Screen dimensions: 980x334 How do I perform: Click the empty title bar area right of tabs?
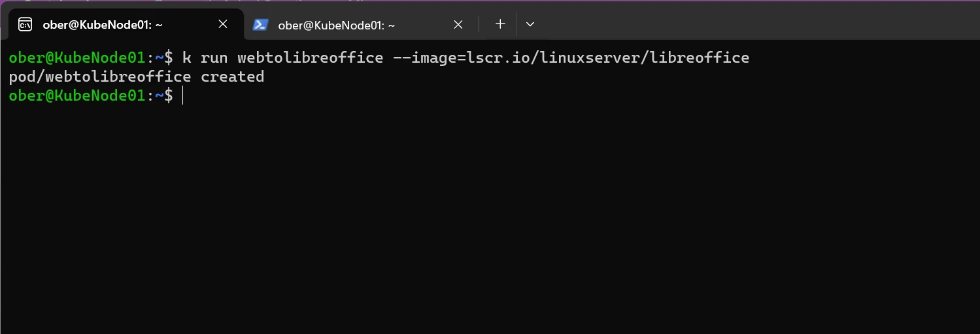(758, 24)
